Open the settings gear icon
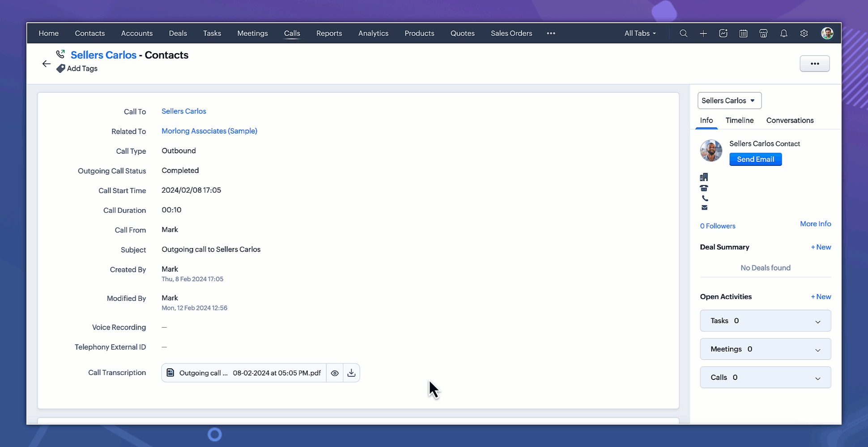 (x=804, y=34)
